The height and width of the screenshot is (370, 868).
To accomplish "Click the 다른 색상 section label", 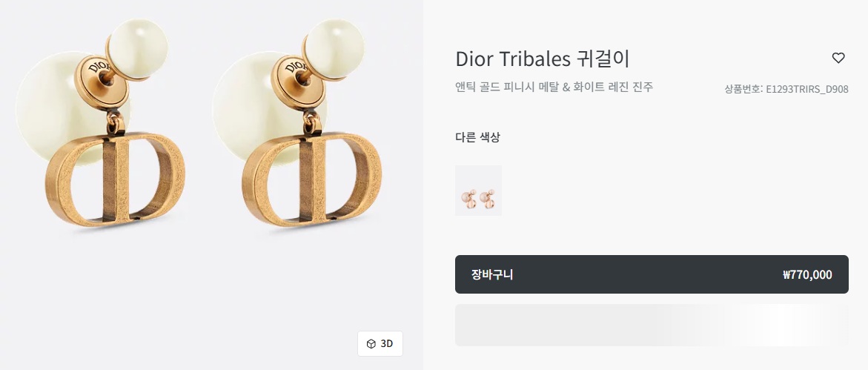I will pos(477,137).
